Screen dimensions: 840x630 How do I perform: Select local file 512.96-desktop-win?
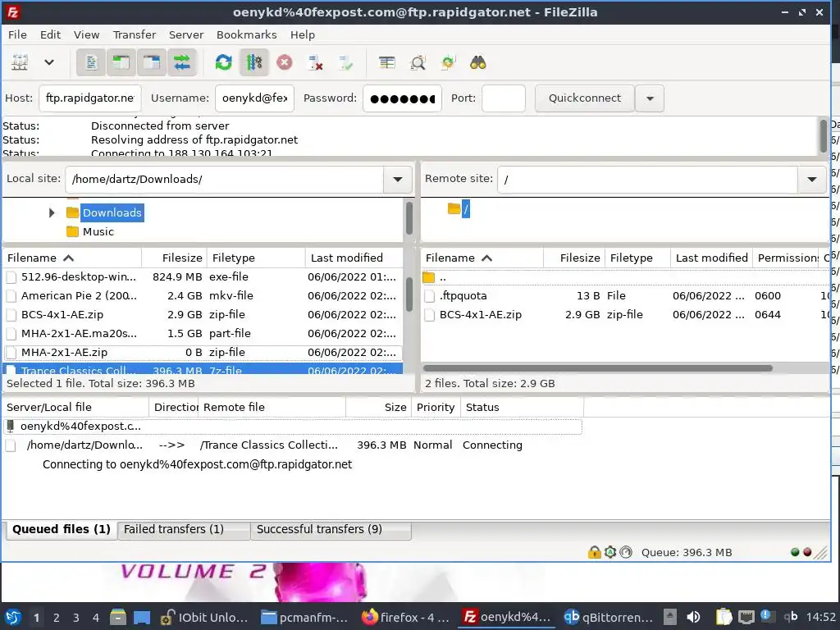(202, 276)
